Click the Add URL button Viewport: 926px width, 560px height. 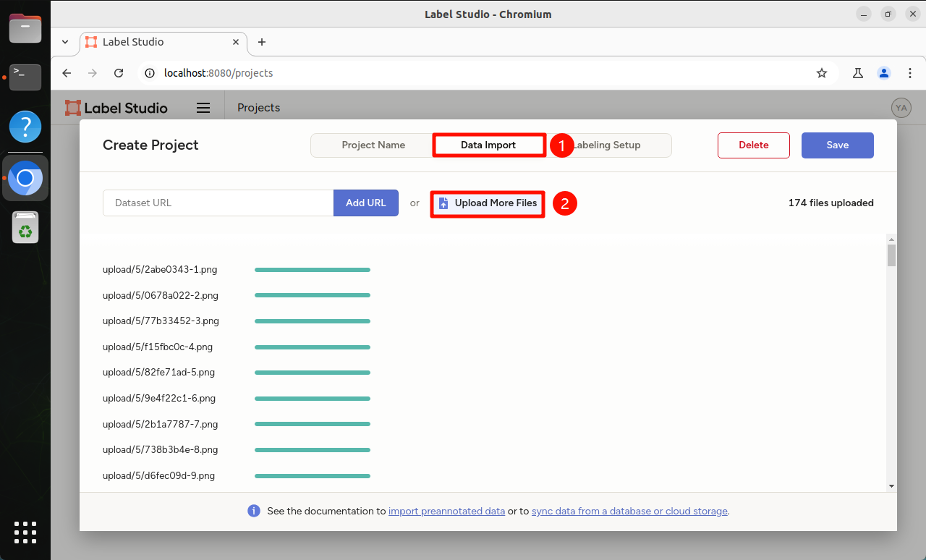tap(366, 203)
